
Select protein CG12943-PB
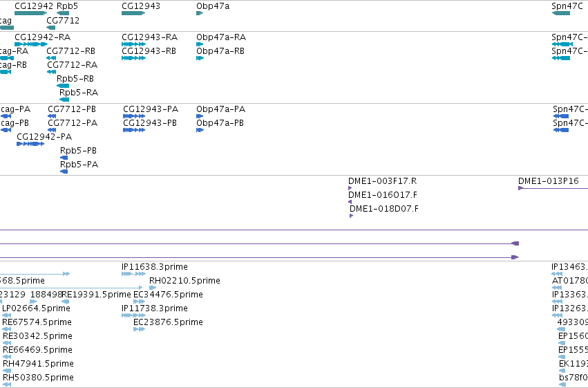[150, 123]
